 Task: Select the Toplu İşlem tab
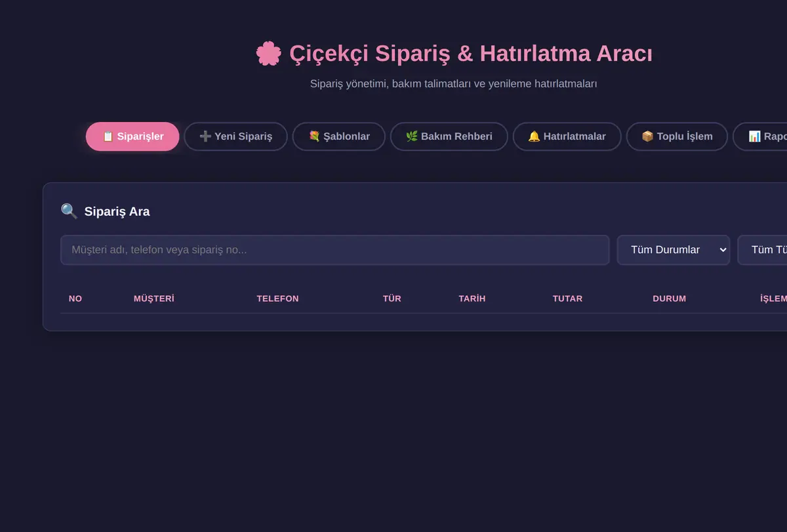pos(677,136)
